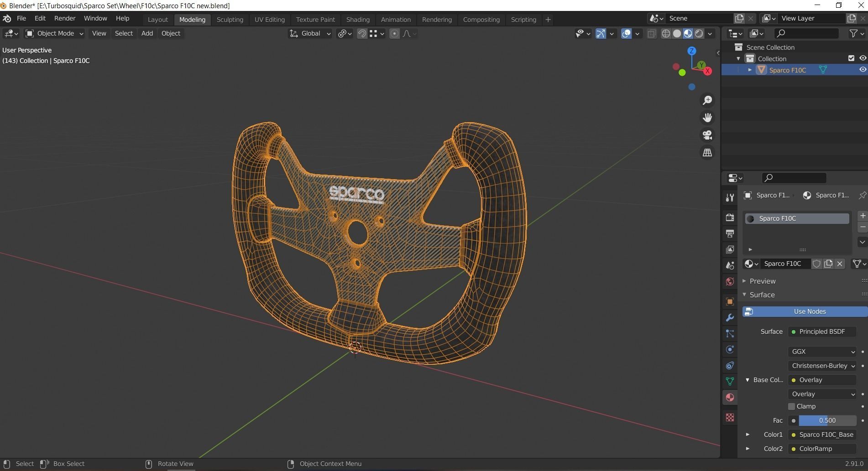868x471 pixels.
Task: Hide Sparco F10C object with its eye icon
Action: 863,70
